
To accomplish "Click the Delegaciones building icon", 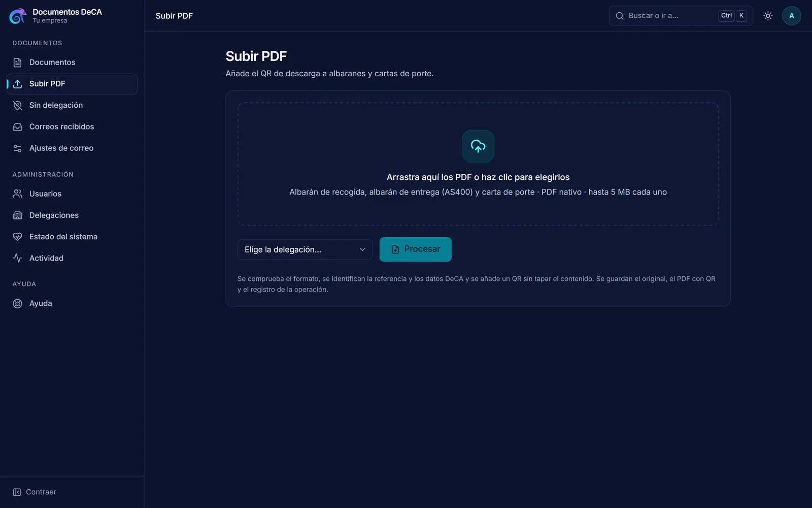I will 17,215.
